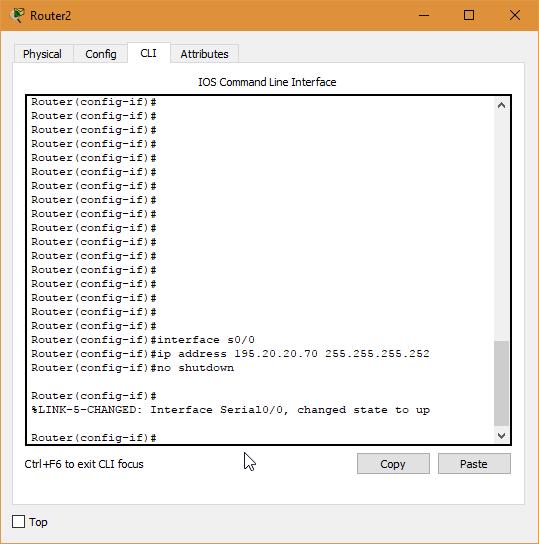The width and height of the screenshot is (539, 544).
Task: Focus the last Router(config-if)# prompt line
Action: coord(94,437)
